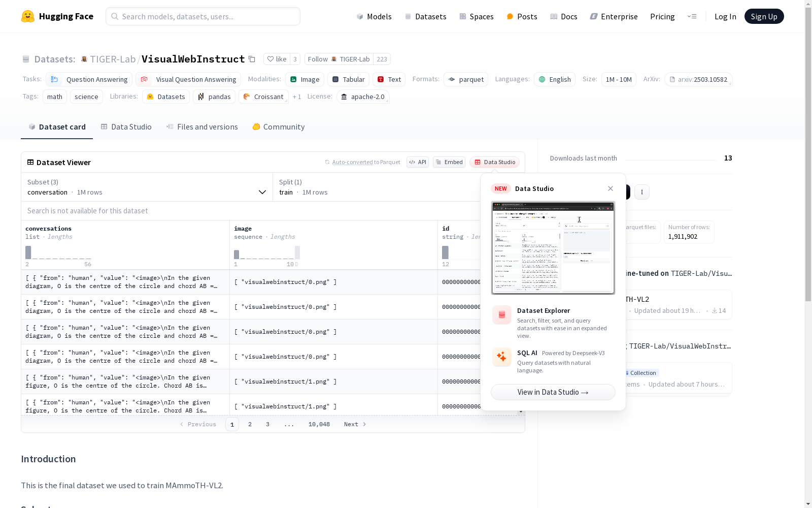Go to the Next page of rows
The height and width of the screenshot is (508, 812).
point(355,424)
